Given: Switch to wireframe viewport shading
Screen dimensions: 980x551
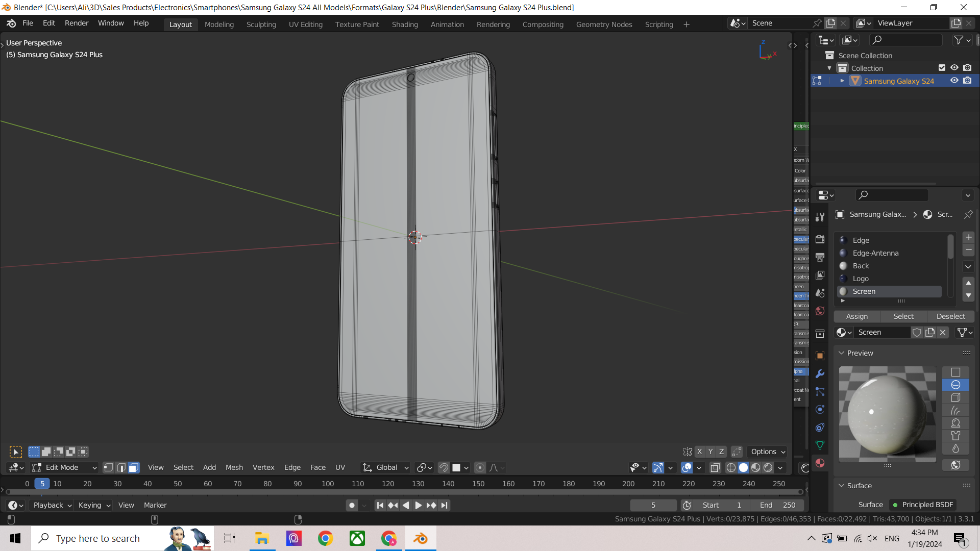Looking at the screenshot, I should 731,468.
